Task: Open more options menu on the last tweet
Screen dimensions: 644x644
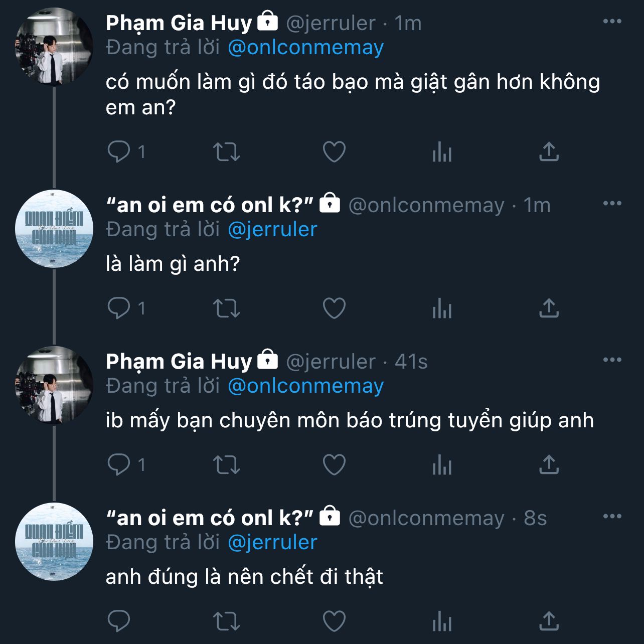Action: 612,517
